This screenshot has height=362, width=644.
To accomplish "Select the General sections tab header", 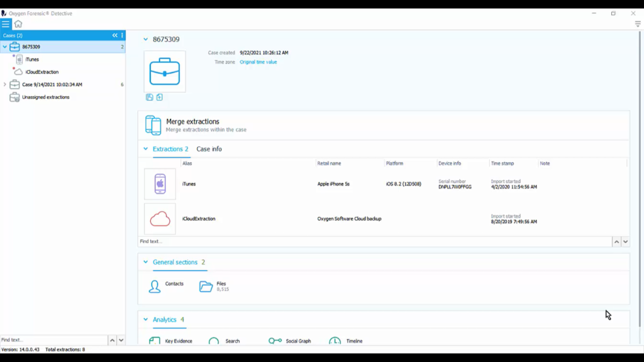I will click(x=179, y=262).
